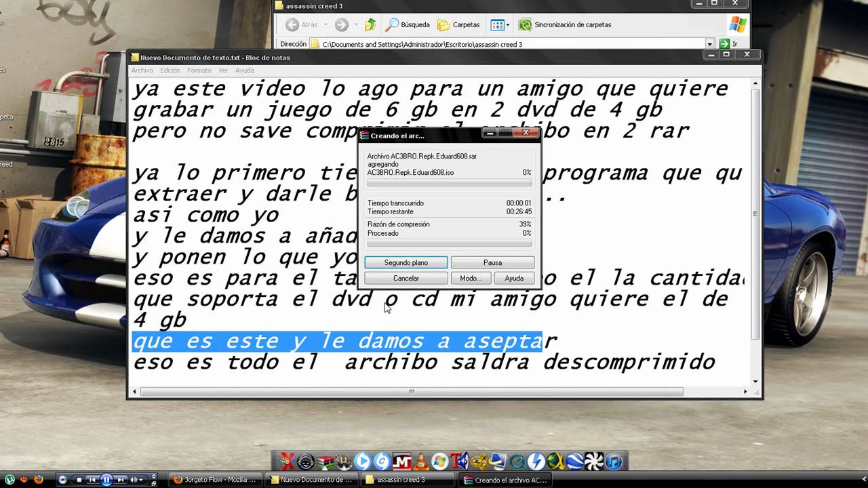Viewport: 868px width, 488px height.
Task: Skip to next track in taskbar player
Action: tap(121, 480)
